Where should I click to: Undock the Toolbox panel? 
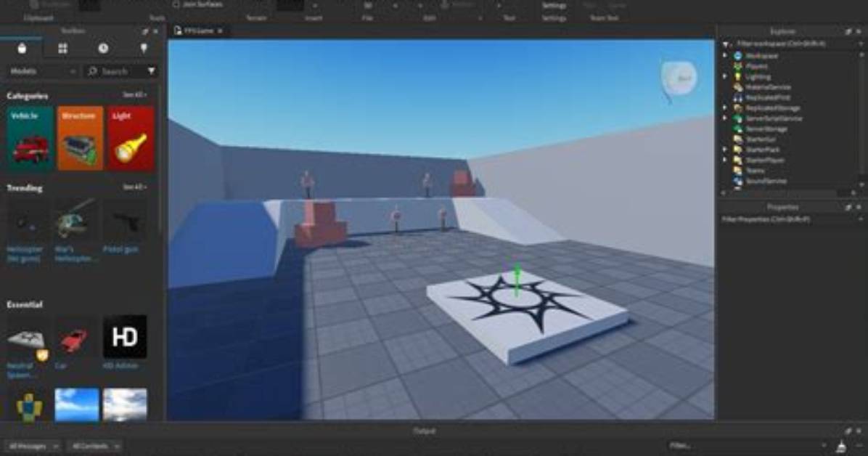(145, 31)
